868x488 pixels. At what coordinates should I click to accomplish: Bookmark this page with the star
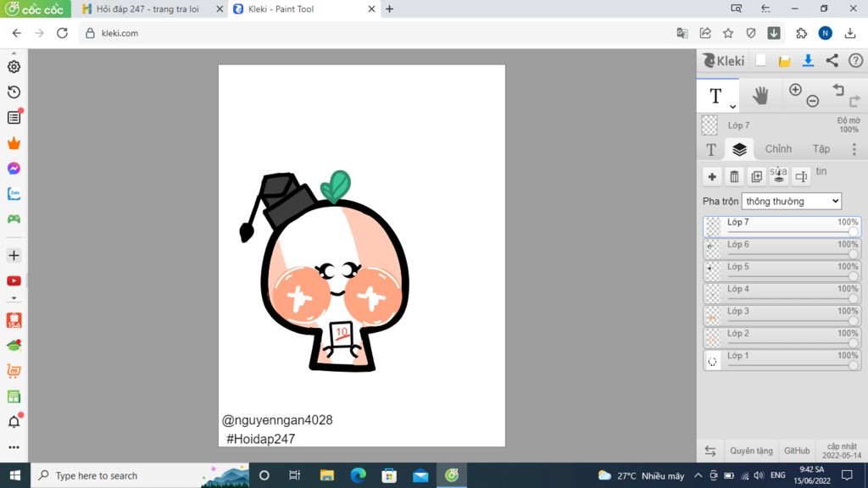728,33
